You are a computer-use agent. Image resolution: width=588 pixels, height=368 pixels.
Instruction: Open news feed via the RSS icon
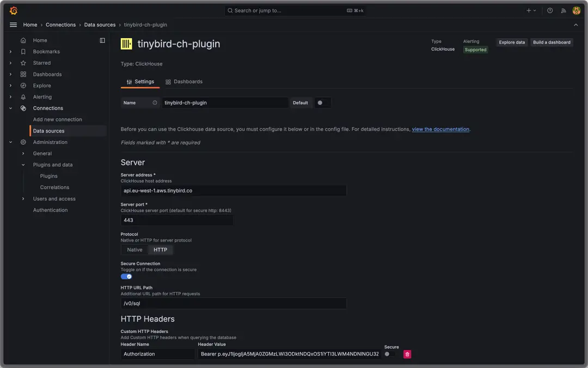pos(563,10)
